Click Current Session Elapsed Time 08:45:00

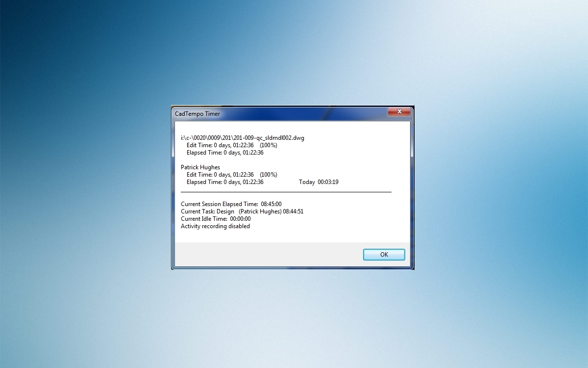[x=231, y=204]
